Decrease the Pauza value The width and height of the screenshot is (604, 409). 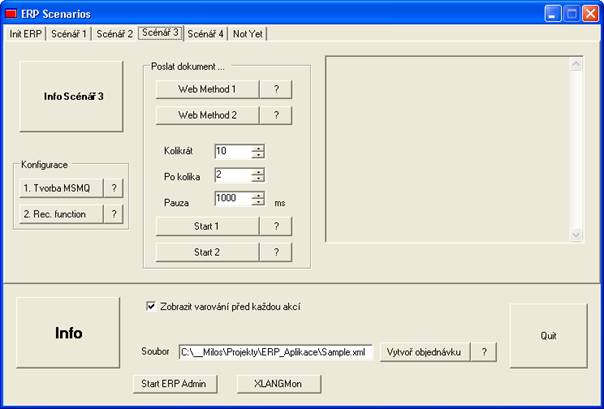(258, 202)
